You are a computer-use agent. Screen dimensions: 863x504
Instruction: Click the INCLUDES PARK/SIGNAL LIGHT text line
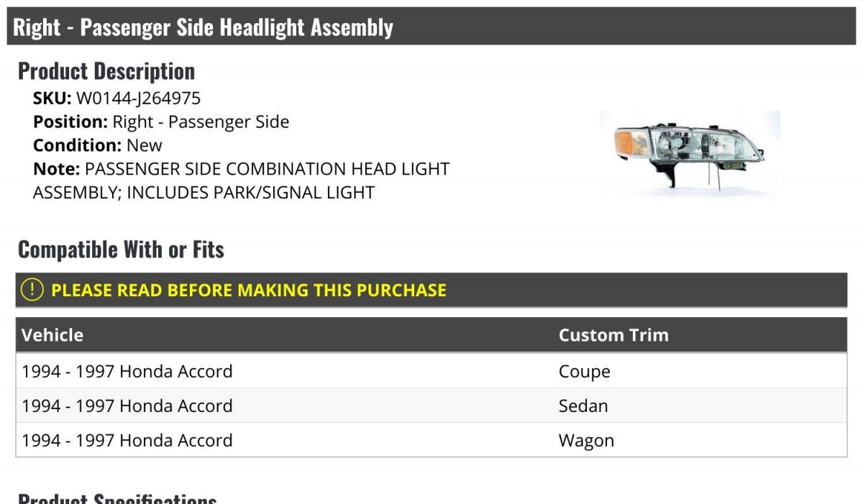[204, 193]
